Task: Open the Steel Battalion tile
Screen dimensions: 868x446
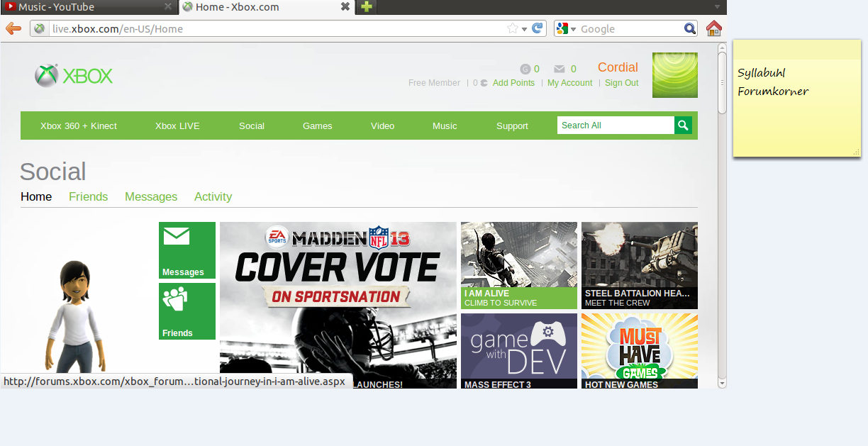Action: (640, 266)
